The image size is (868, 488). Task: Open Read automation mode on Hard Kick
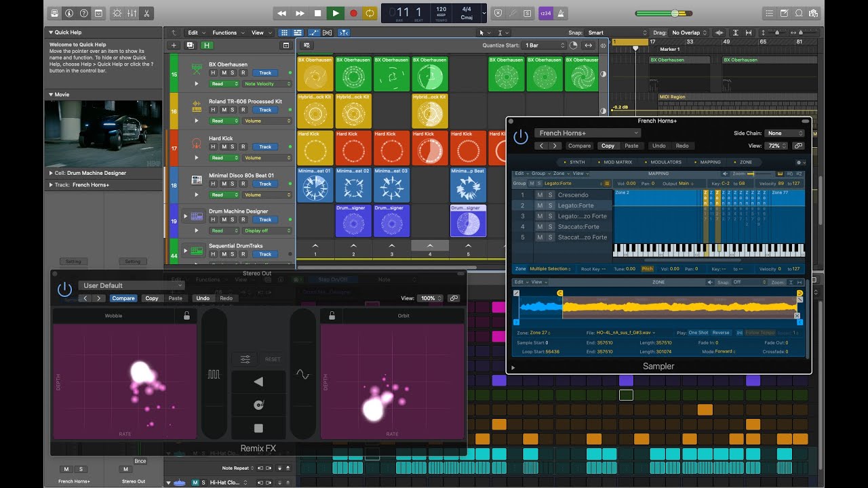(x=224, y=158)
